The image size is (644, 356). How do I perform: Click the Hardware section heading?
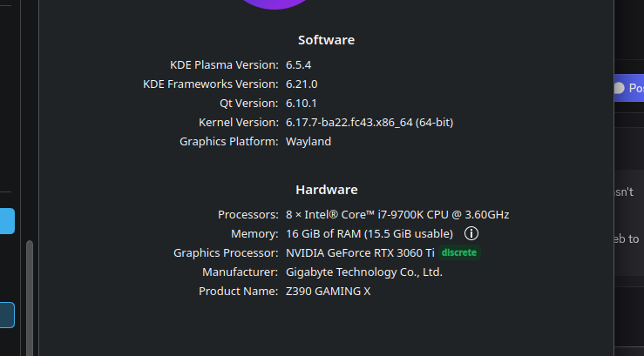click(x=326, y=190)
